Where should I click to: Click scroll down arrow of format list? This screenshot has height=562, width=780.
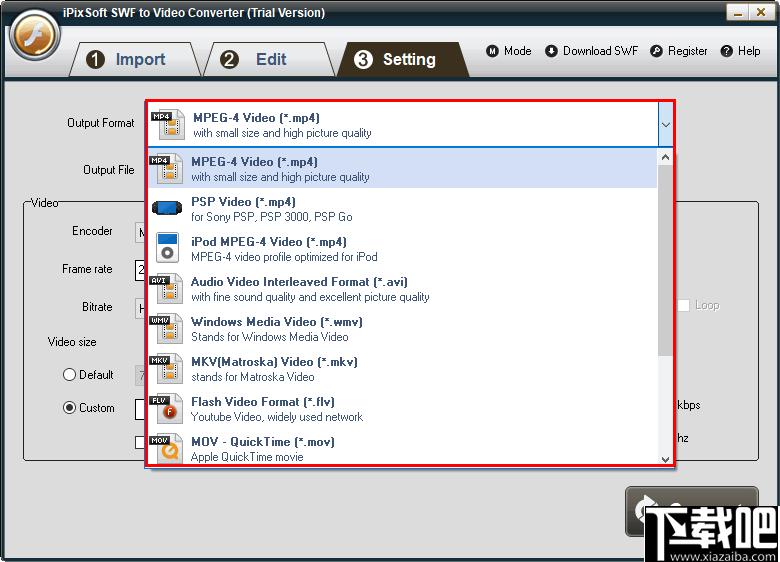tap(665, 459)
